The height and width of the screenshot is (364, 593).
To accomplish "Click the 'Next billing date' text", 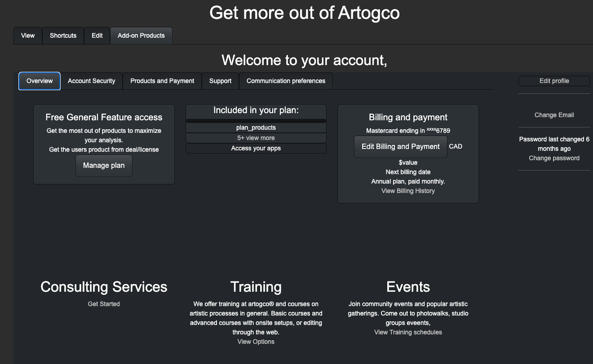I will [408, 172].
